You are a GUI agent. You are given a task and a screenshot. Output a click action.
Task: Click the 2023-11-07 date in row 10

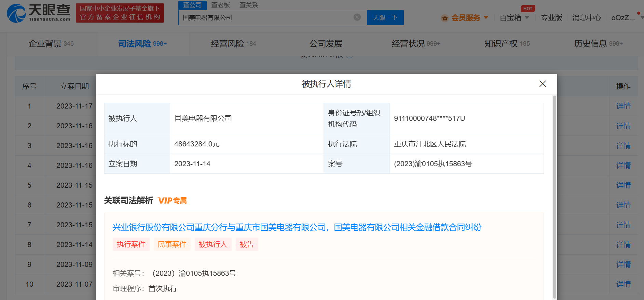(74, 284)
